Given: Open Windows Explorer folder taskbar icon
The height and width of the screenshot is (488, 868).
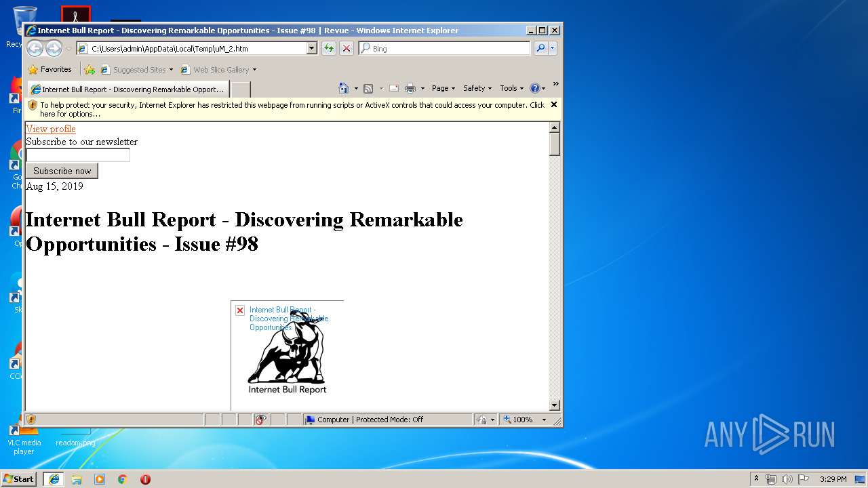Looking at the screenshot, I should (77, 479).
